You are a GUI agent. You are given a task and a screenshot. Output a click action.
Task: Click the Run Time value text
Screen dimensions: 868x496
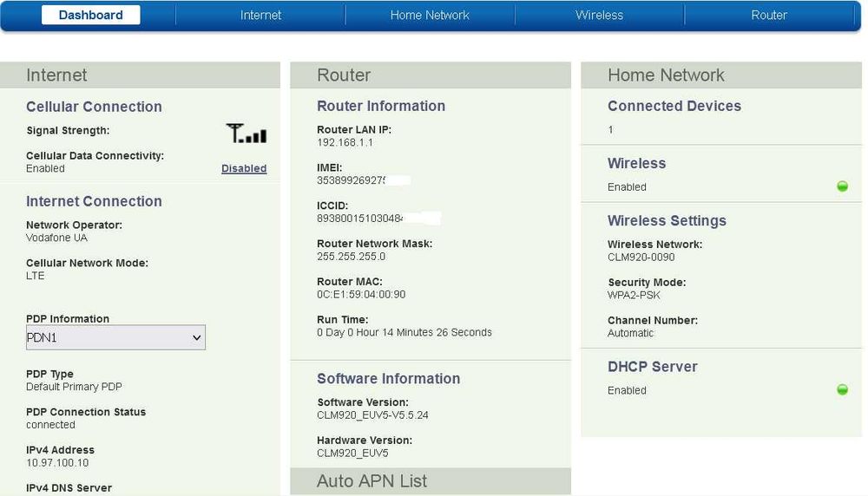(404, 332)
